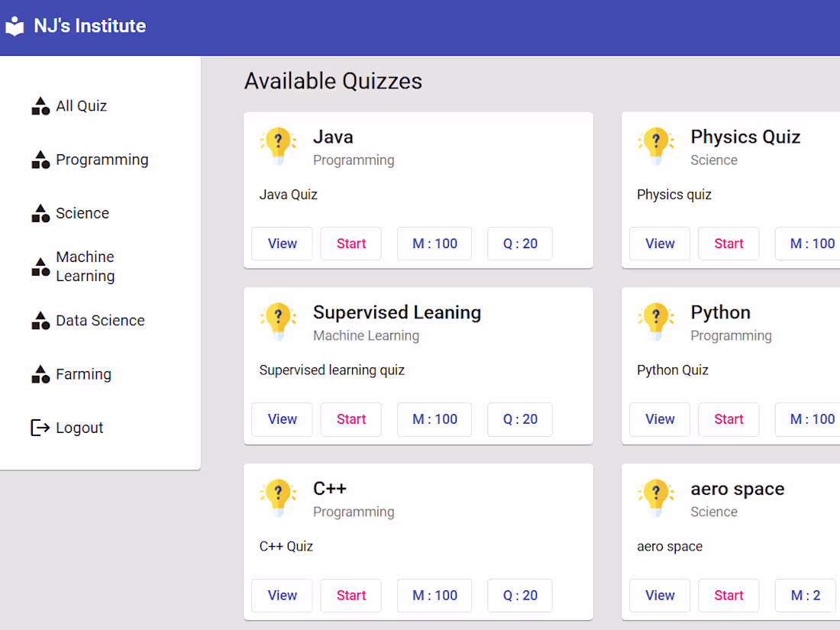The image size is (840, 630).
Task: Click the Python quiz lightbulb icon
Action: 656,321
